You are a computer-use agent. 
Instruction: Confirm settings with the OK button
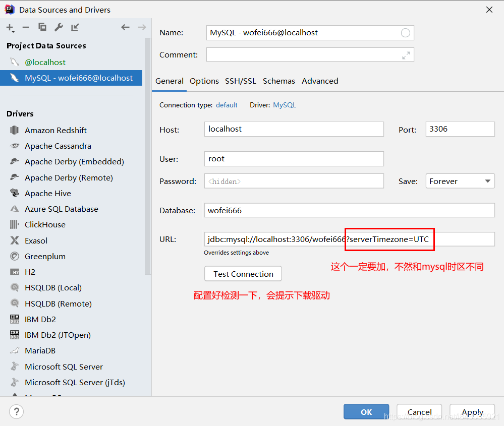(366, 411)
